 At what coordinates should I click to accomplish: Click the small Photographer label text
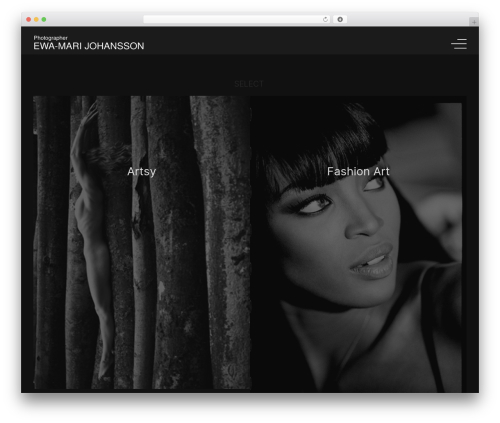(x=50, y=38)
